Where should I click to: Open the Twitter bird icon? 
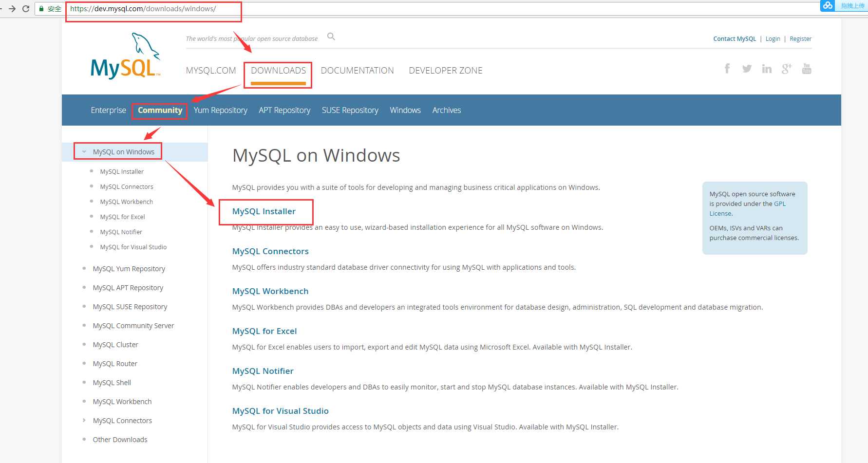tap(747, 69)
